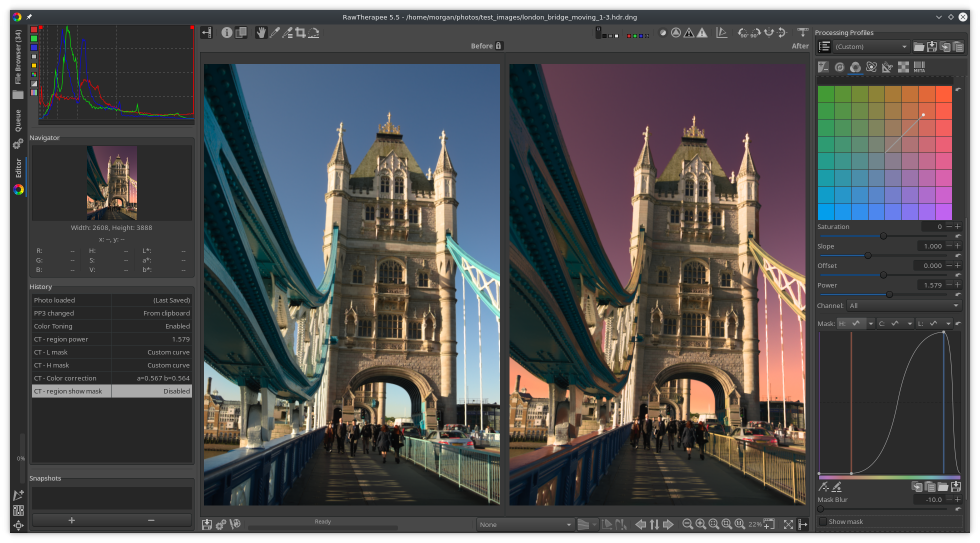Toggle the Before view lock icon

(x=498, y=45)
